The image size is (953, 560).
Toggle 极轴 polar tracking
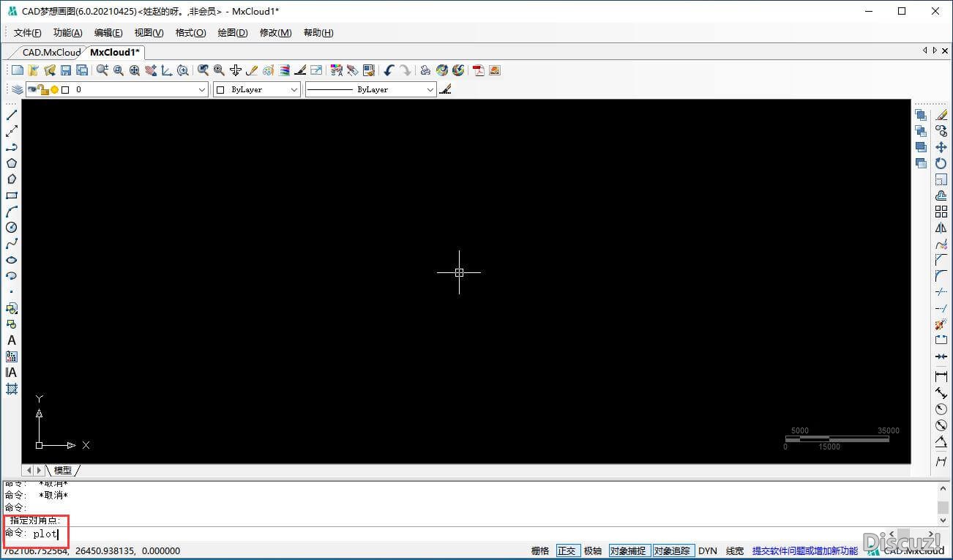point(593,550)
